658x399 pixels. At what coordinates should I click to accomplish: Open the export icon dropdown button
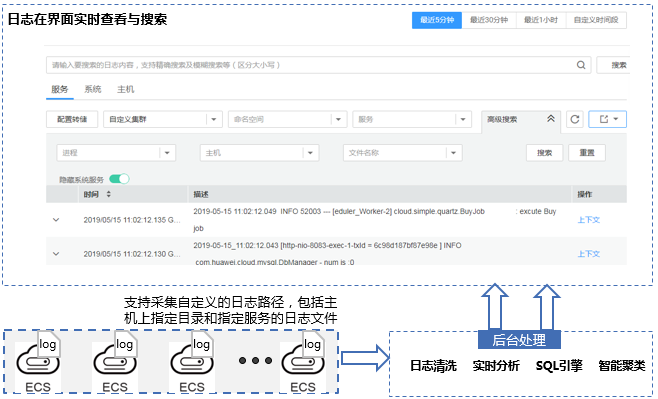pyautogui.click(x=608, y=119)
